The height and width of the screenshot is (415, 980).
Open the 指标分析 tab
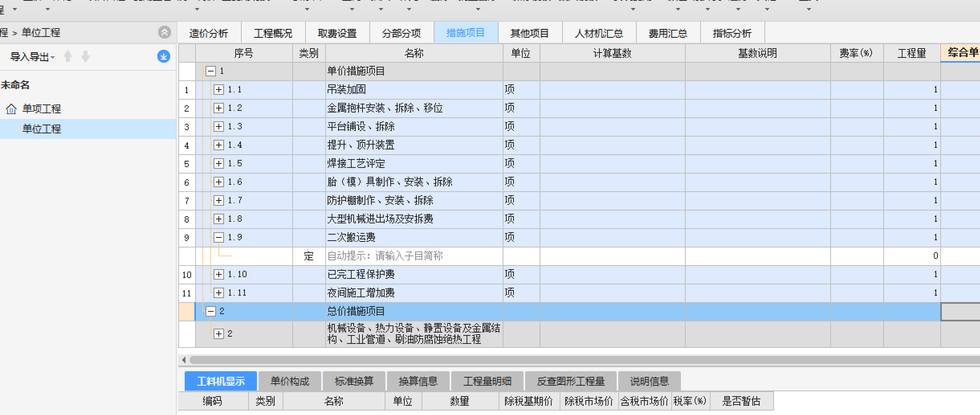(x=732, y=33)
